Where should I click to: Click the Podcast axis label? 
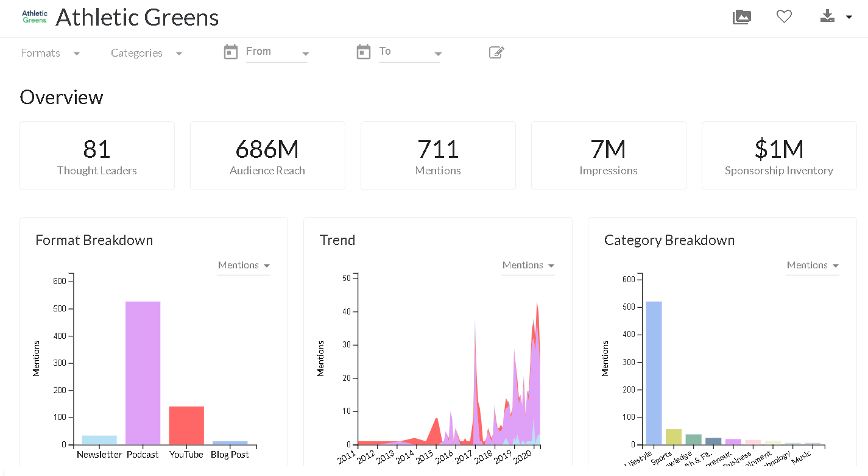click(143, 455)
